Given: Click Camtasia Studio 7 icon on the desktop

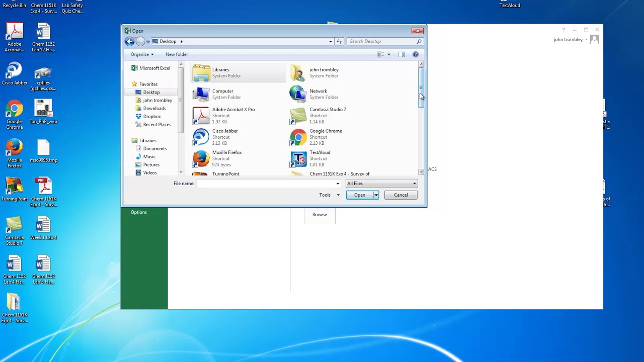Looking at the screenshot, I should click(x=15, y=231).
